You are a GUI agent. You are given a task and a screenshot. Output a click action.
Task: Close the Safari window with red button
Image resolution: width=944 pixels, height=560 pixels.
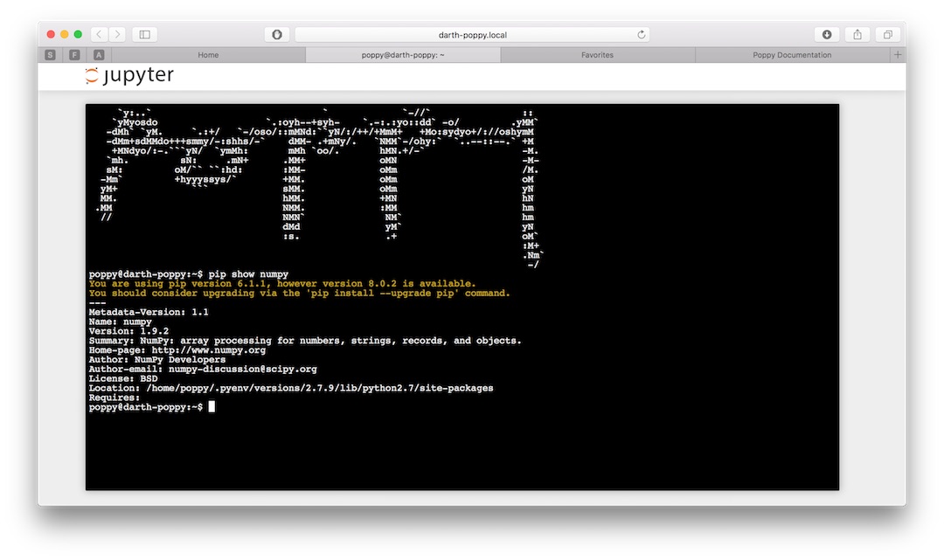pos(51,34)
